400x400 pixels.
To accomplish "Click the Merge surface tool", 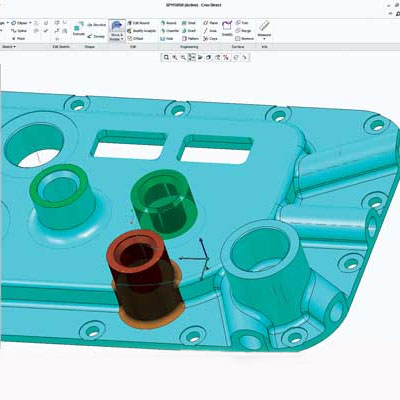I will pos(243,31).
